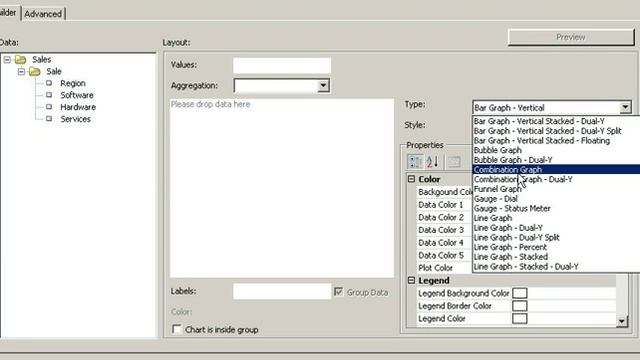Enable Chart is inside group checkbox
The width and height of the screenshot is (640, 360).
pyautogui.click(x=176, y=329)
